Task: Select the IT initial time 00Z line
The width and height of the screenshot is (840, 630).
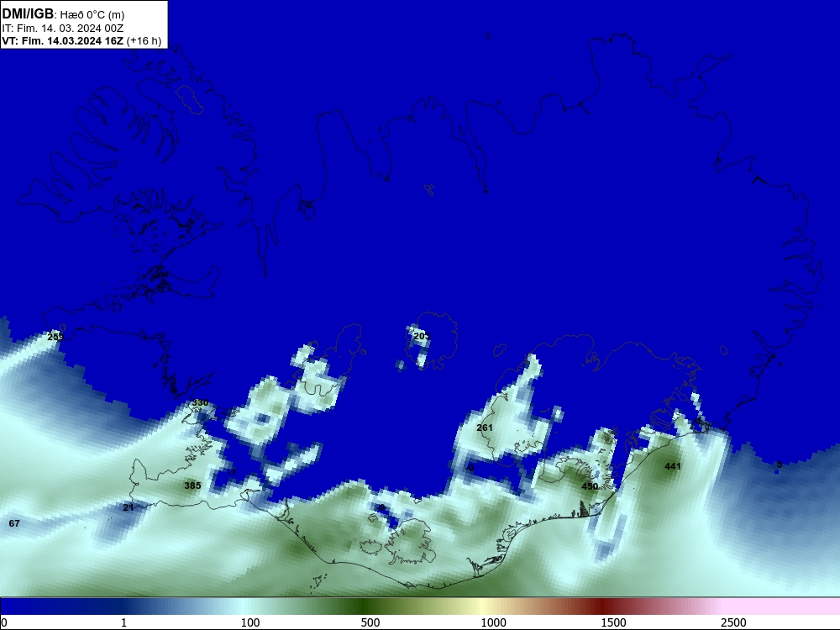Action: coord(63,29)
